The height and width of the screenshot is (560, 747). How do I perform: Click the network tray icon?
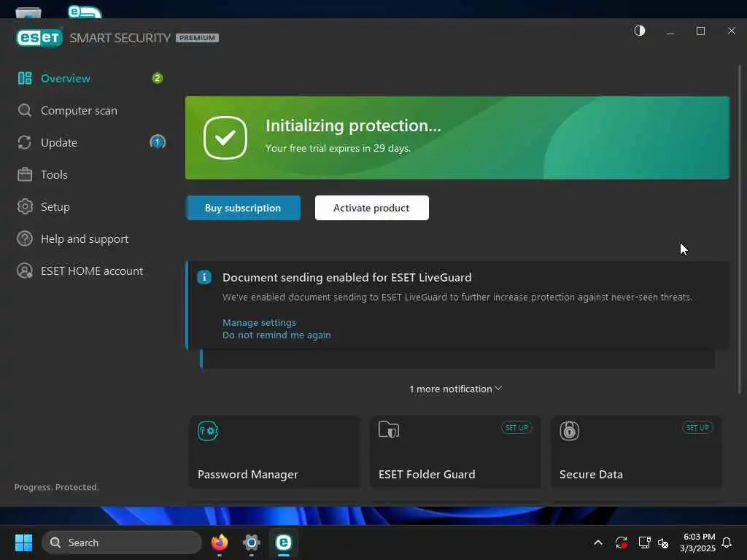644,542
